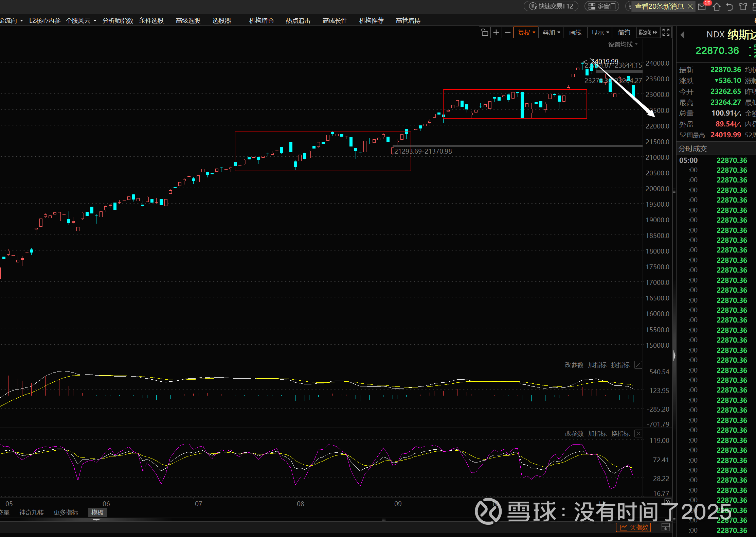Screen dimensions: 756x537
Task: Toggle the 简约 simple view mode
Action: [624, 33]
